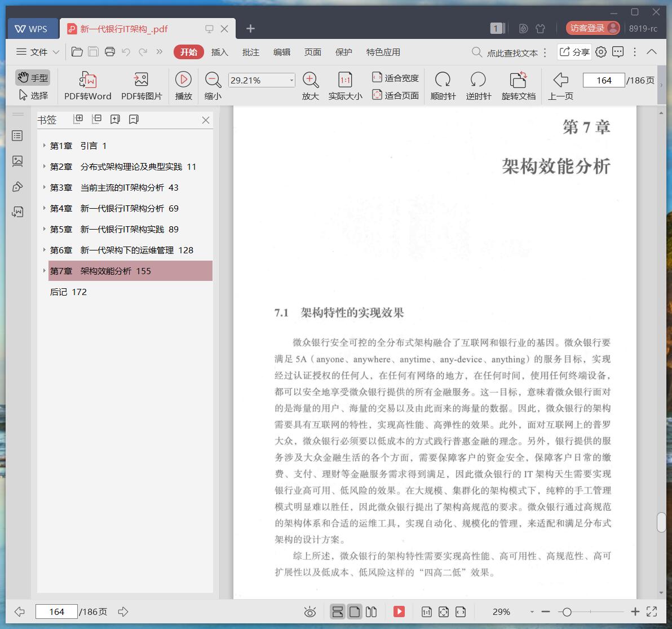Expand 第2章 分布式架构理论及典型实践 bookmark

[x=44, y=166]
